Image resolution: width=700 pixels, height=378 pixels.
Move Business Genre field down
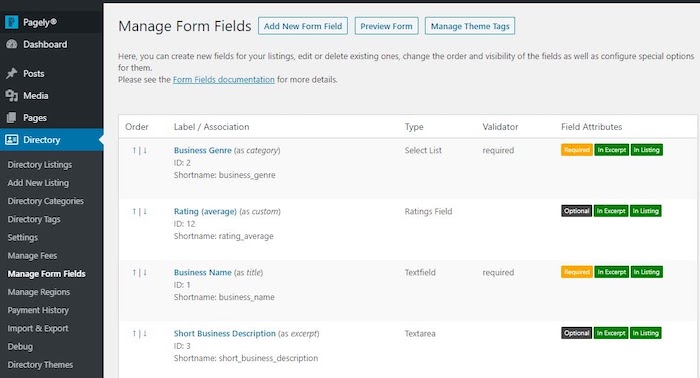[145, 150]
